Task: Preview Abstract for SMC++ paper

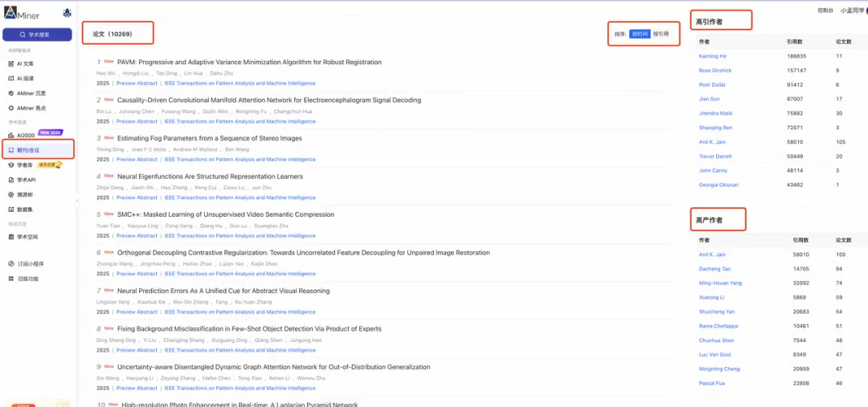Action: click(x=137, y=236)
